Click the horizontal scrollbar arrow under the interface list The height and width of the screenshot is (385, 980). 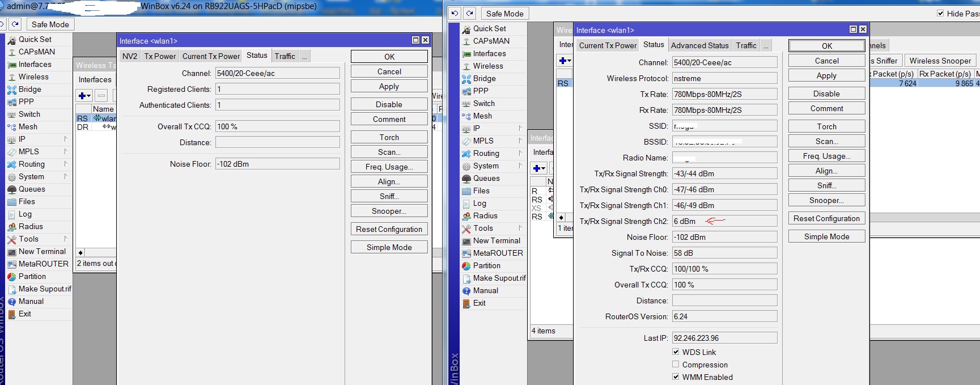pyautogui.click(x=80, y=252)
